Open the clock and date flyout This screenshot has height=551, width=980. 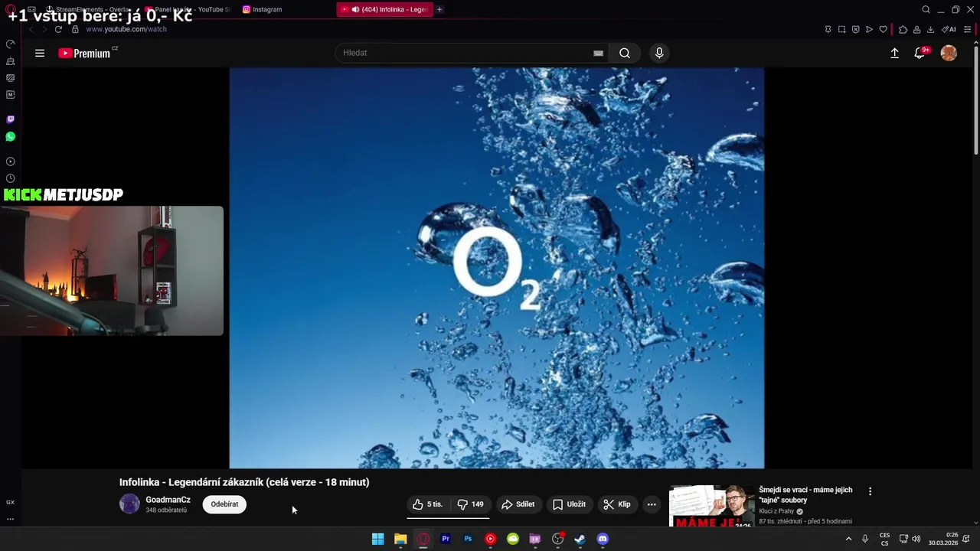943,539
